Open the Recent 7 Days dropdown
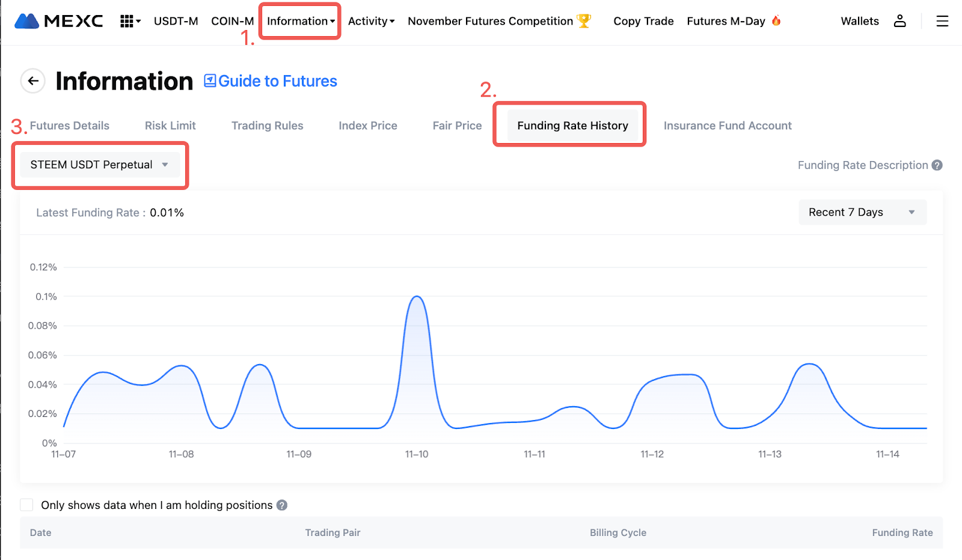This screenshot has width=962, height=560. pos(862,212)
